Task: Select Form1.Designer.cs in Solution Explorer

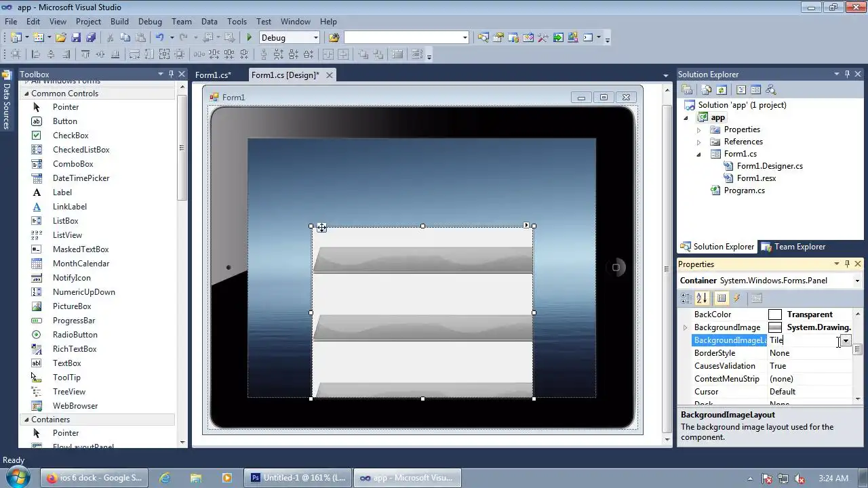Action: (x=770, y=166)
